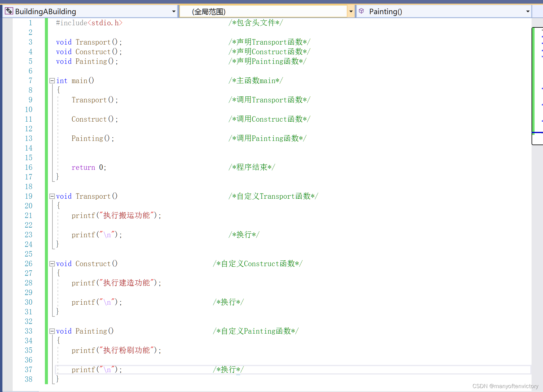The image size is (543, 392).
Task: Click the /*声明Transport函数*/ comment
Action: pyautogui.click(x=269, y=42)
